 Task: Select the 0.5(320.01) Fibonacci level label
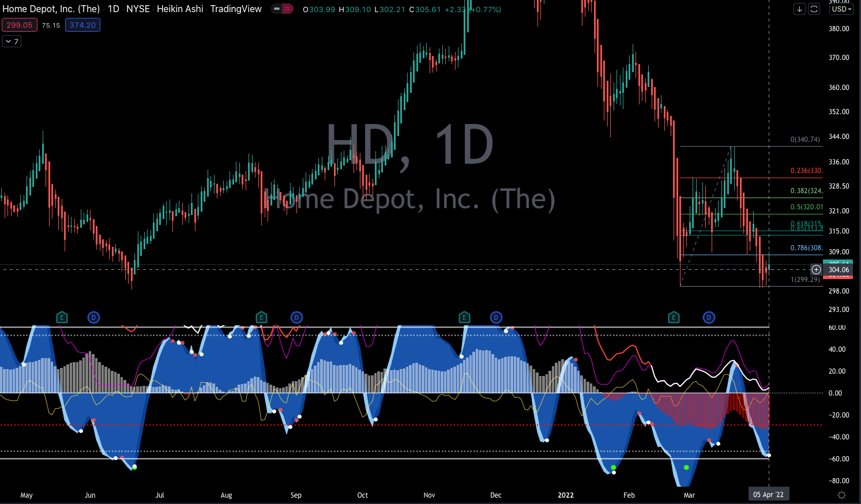pos(806,207)
